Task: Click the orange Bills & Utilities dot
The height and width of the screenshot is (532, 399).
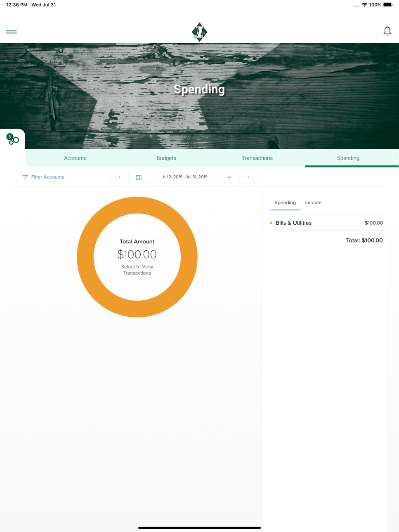Action: coord(271,223)
